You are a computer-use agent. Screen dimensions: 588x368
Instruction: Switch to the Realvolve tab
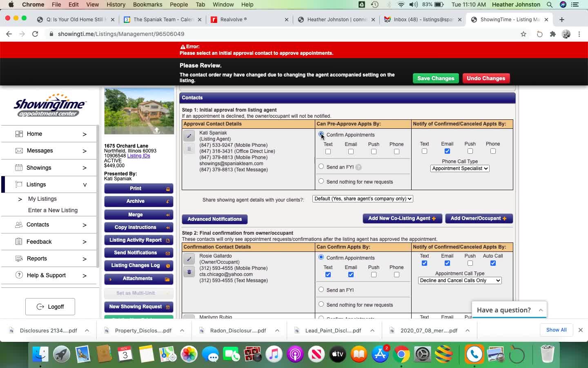[249, 19]
